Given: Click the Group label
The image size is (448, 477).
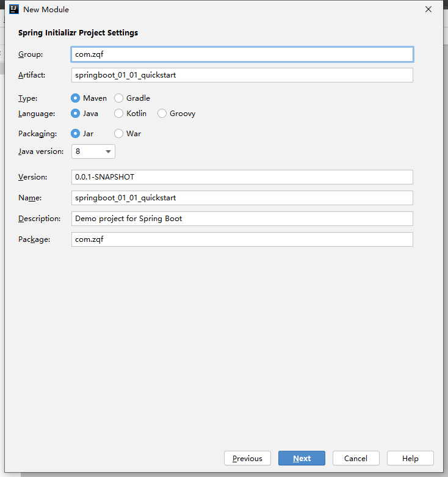Looking at the screenshot, I should pos(31,54).
